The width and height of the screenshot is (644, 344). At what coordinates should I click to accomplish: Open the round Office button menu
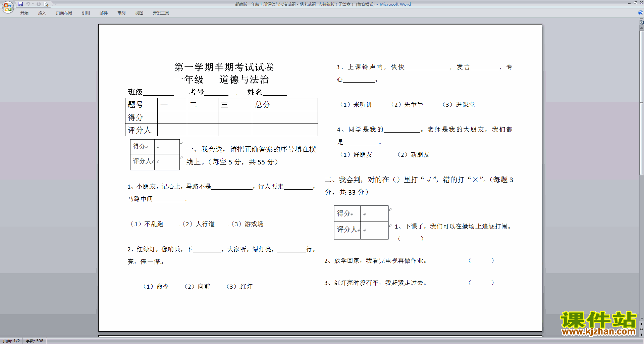[x=7, y=7]
